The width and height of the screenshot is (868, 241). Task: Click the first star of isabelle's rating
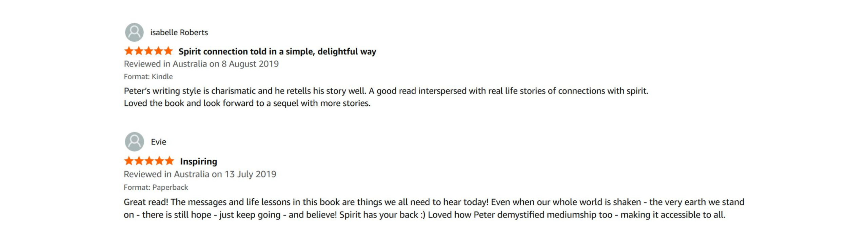coord(129,51)
